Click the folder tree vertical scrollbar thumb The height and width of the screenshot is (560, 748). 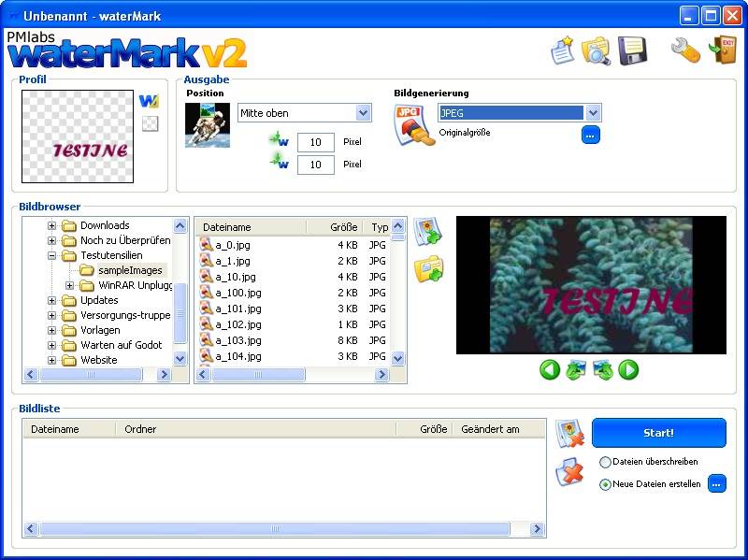(x=180, y=313)
